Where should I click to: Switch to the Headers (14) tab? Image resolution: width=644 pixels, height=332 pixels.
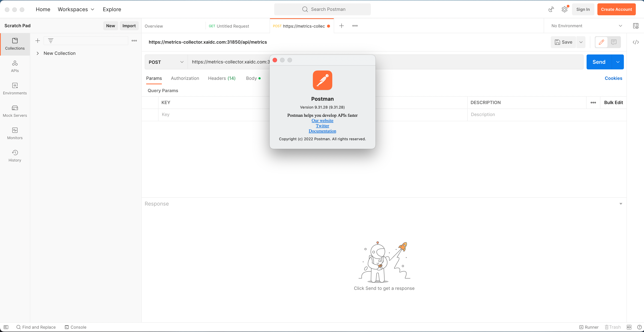click(x=222, y=78)
